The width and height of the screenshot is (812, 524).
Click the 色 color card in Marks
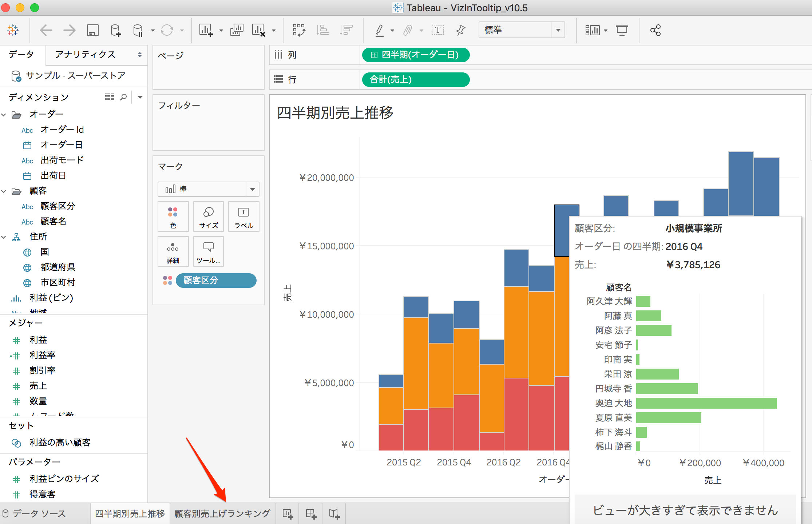coord(173,217)
